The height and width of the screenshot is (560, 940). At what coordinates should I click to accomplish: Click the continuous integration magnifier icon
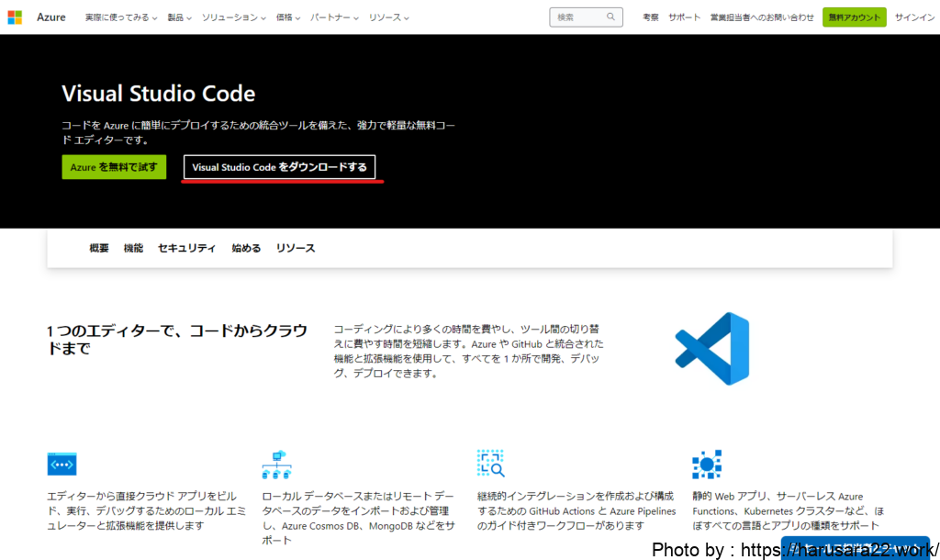(491, 465)
